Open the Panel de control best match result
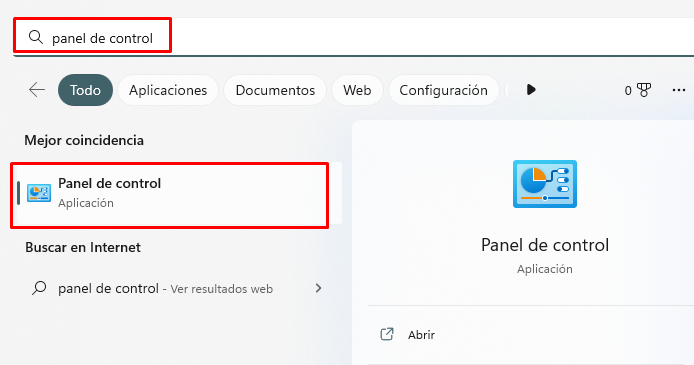The height and width of the screenshot is (365, 694). coord(177,193)
